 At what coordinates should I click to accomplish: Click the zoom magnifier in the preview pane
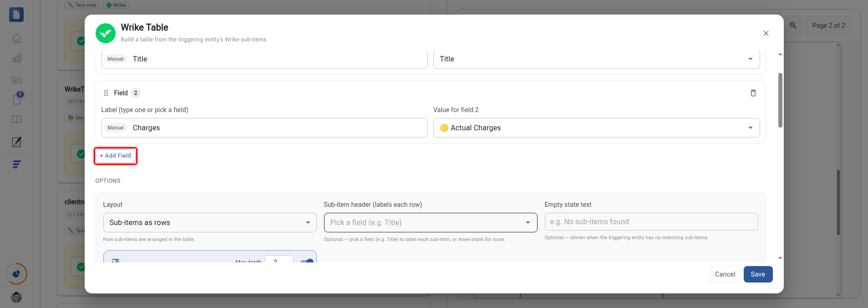click(793, 26)
